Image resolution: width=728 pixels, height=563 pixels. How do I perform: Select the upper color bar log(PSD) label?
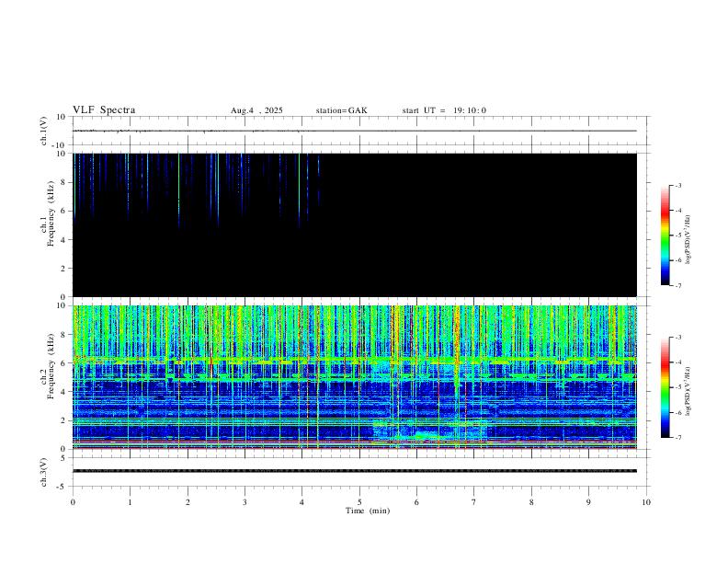(x=688, y=239)
